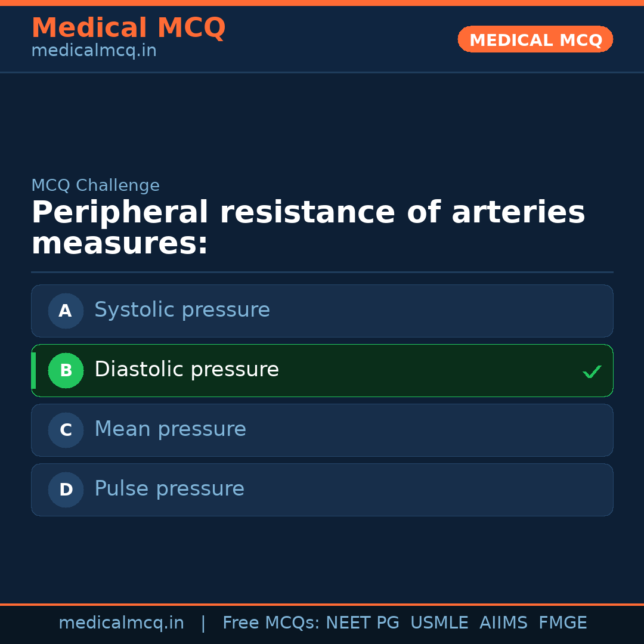Click the MCQ Challenge label
The width and height of the screenshot is (644, 644).
[95, 185]
